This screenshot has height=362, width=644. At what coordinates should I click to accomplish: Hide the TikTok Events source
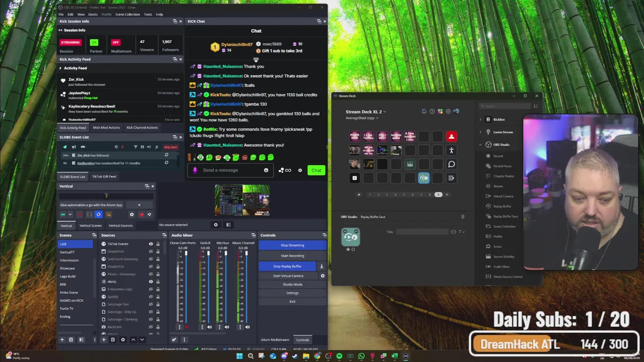click(150, 244)
